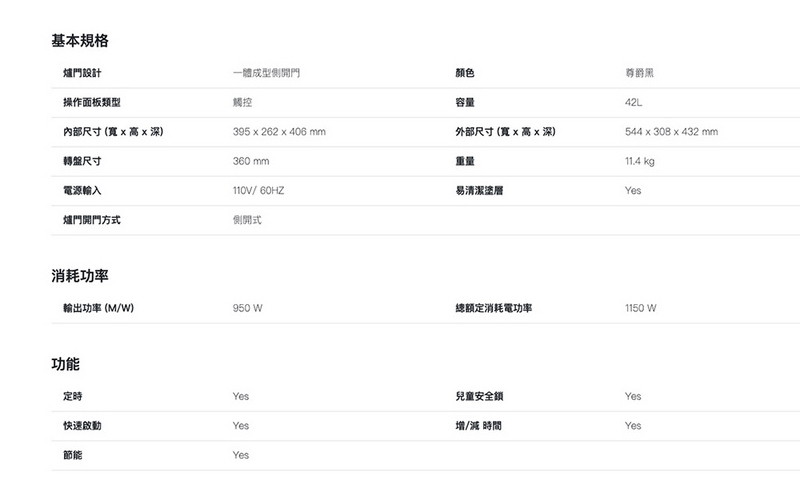Click the 42L capacity value
The width and height of the screenshot is (800, 497).
633,103
